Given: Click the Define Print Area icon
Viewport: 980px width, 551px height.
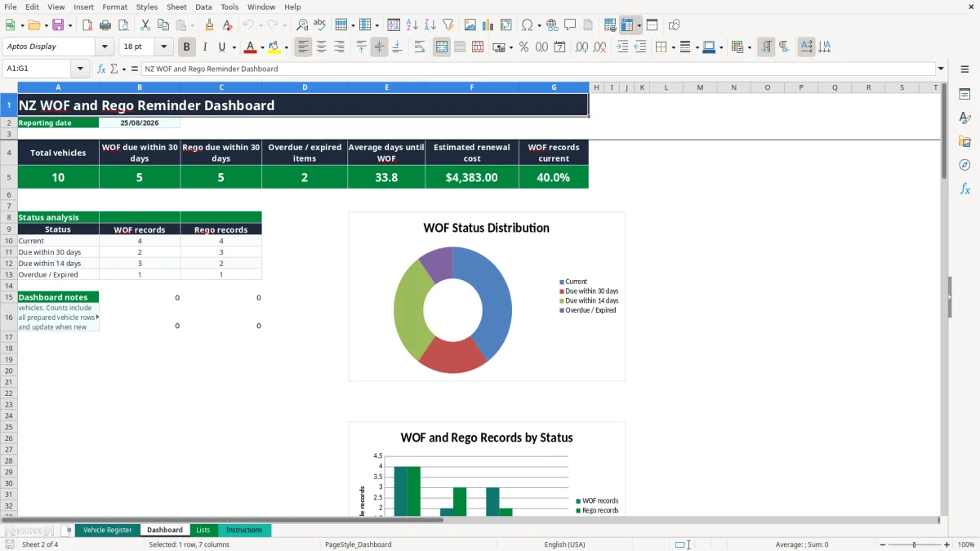Looking at the screenshot, I should click(610, 25).
